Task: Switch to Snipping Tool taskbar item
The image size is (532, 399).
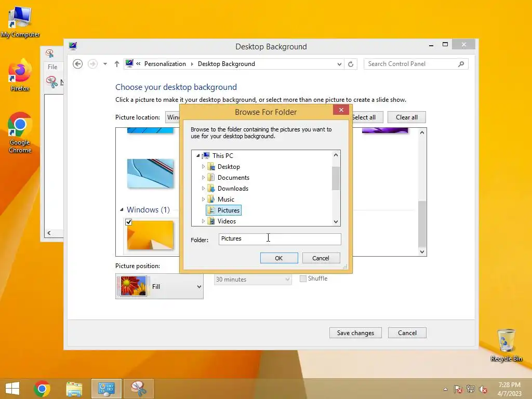Action: point(138,389)
